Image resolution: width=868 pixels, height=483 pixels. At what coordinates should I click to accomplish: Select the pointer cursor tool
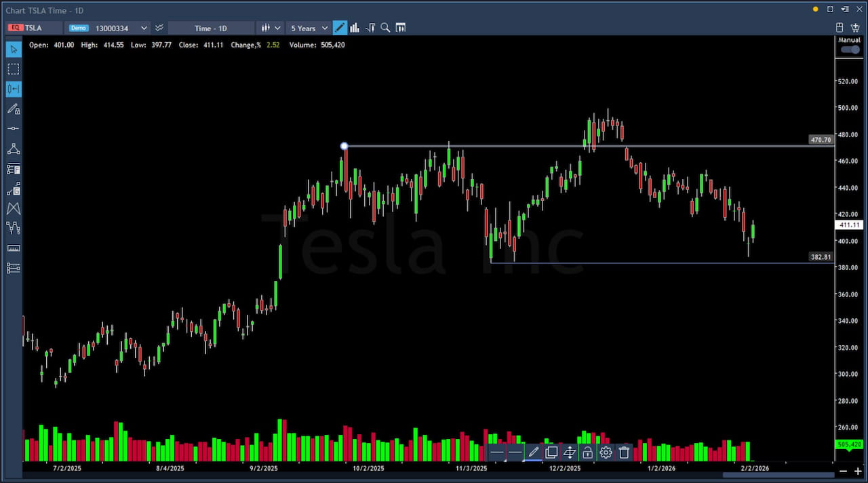tap(14, 49)
